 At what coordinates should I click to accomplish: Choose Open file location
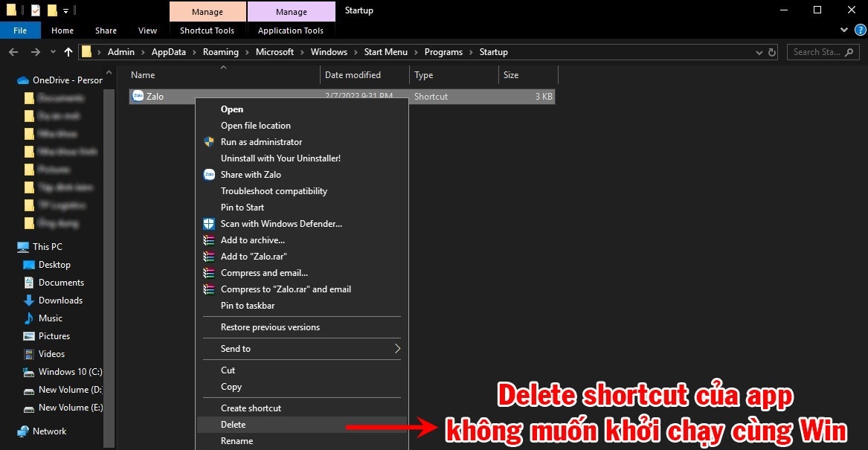302,126
